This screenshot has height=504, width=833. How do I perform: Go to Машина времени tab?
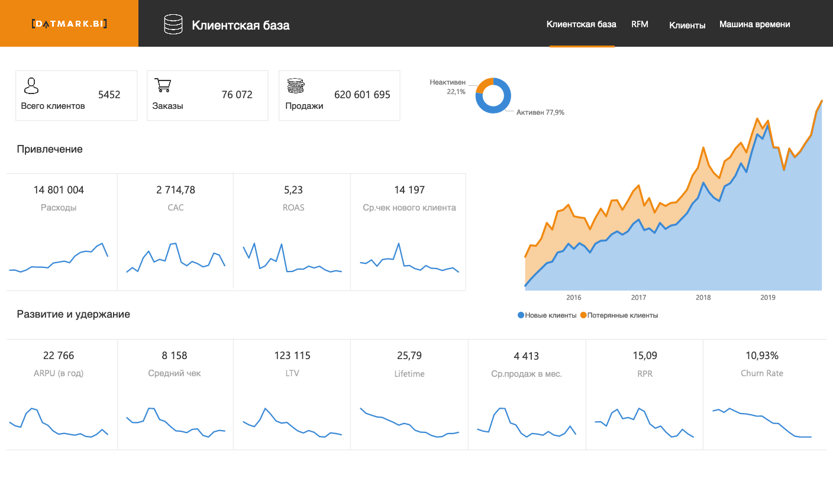(x=755, y=24)
